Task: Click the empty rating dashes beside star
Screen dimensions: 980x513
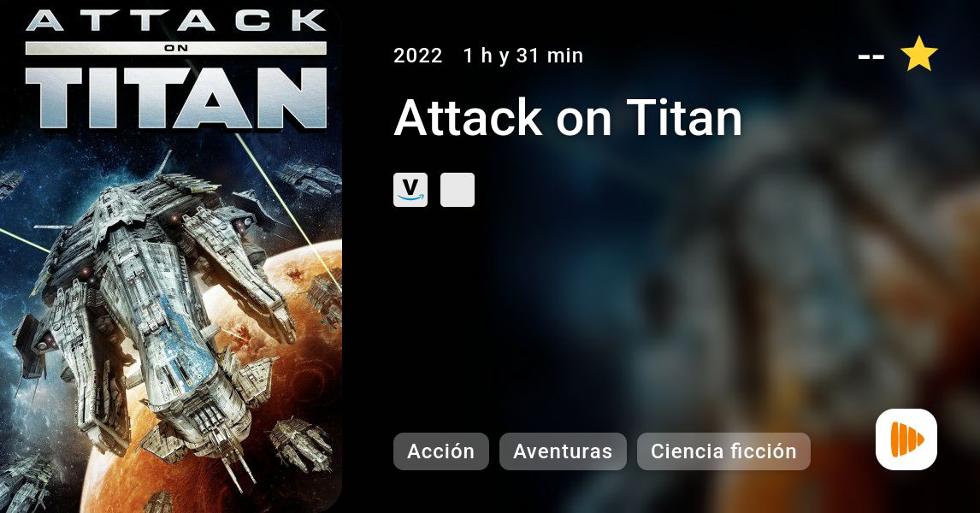Action: [x=871, y=57]
